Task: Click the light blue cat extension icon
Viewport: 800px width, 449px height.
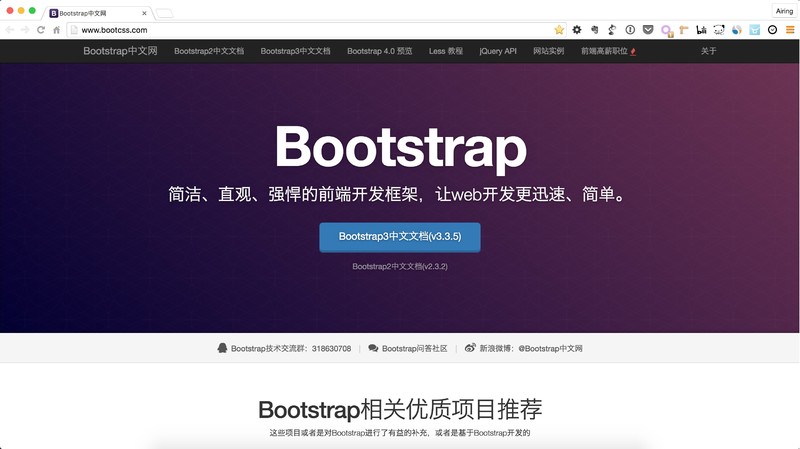Action: 755,30
